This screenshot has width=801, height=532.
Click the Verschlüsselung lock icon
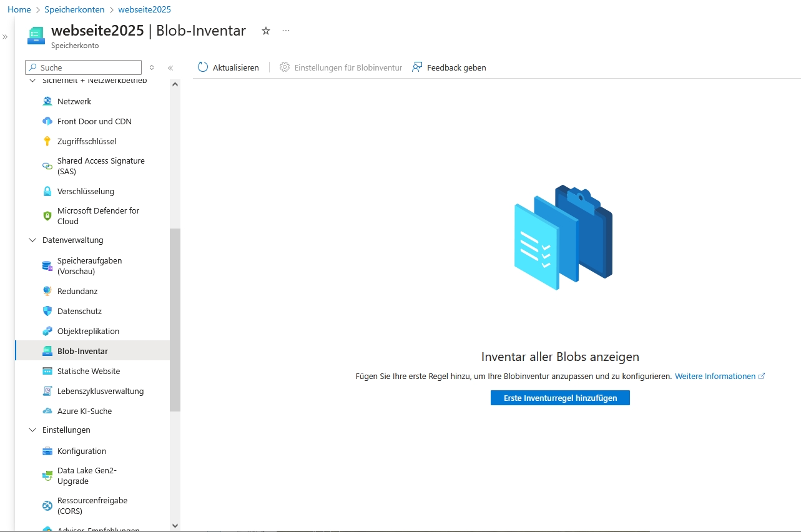(x=47, y=191)
